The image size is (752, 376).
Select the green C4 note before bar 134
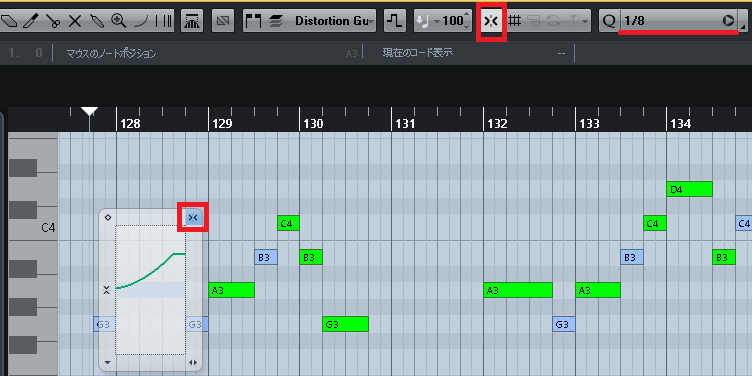pos(655,223)
